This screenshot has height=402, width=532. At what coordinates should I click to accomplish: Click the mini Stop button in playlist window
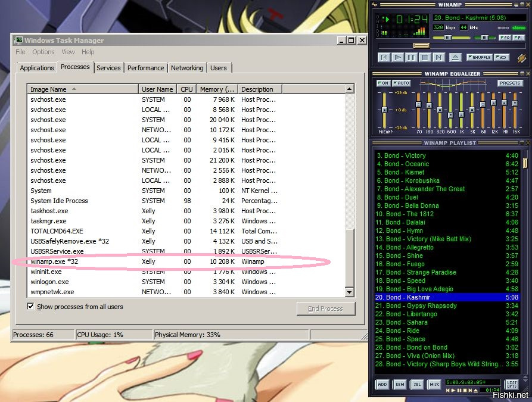[x=465, y=391]
